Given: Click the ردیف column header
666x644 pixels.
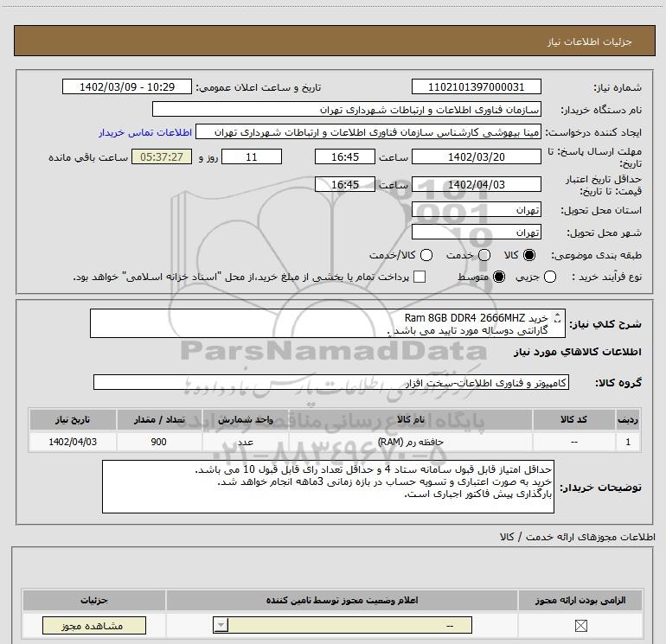Looking at the screenshot, I should [628, 419].
